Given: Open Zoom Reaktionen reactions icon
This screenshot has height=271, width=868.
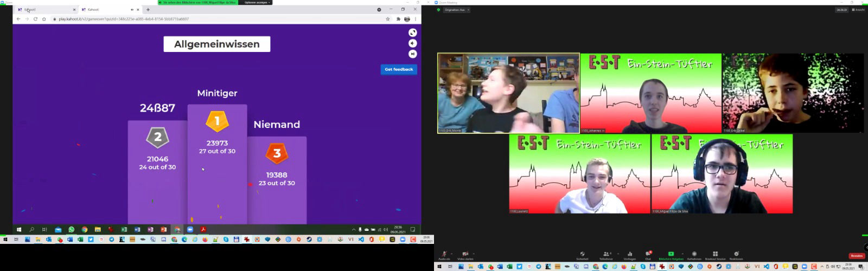Looking at the screenshot, I should (x=736, y=254).
